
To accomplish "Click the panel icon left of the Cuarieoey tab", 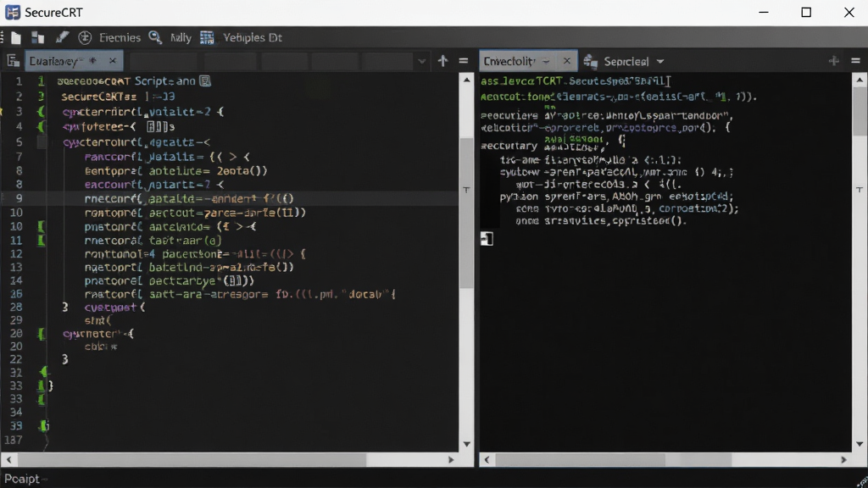I will [14, 61].
